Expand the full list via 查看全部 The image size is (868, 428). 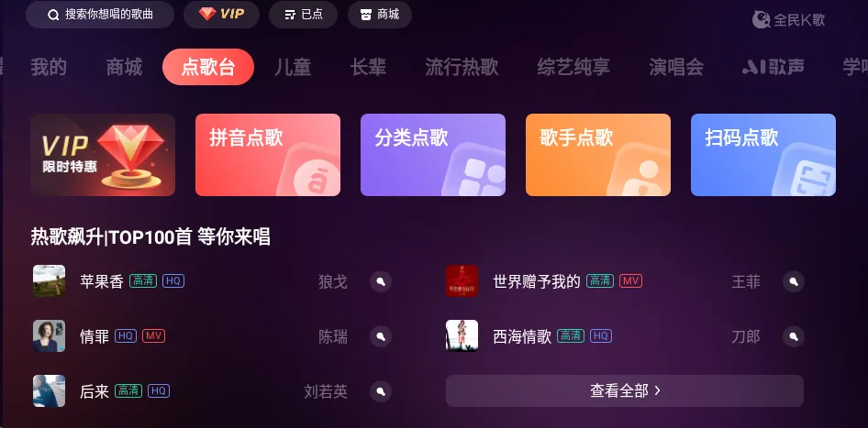pyautogui.click(x=625, y=391)
